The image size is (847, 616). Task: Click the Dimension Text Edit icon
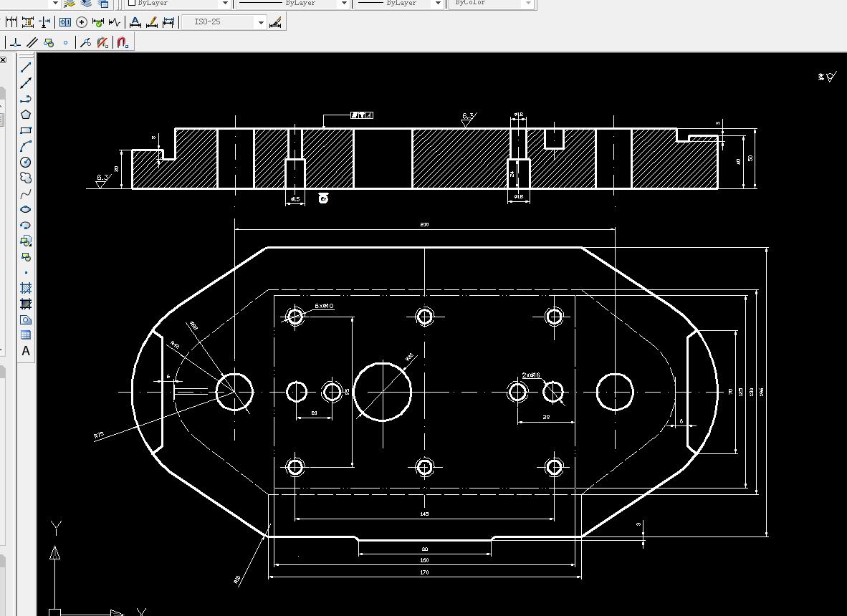point(152,22)
